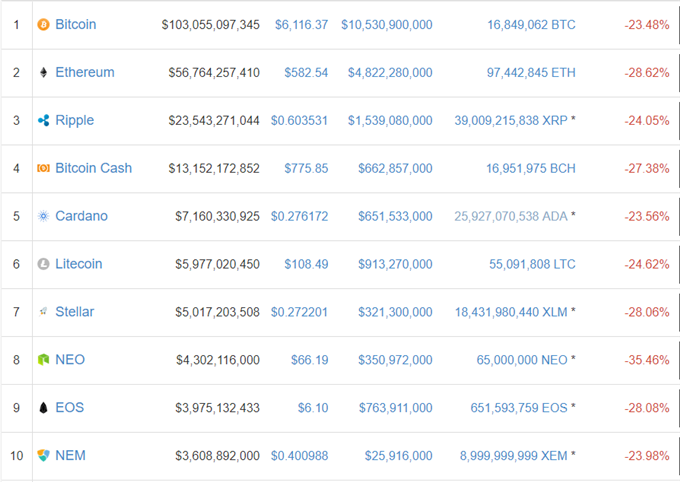Viewport: 680px width, 482px height.
Task: Click Stellar volume $321,300,000
Action: pyautogui.click(x=395, y=312)
